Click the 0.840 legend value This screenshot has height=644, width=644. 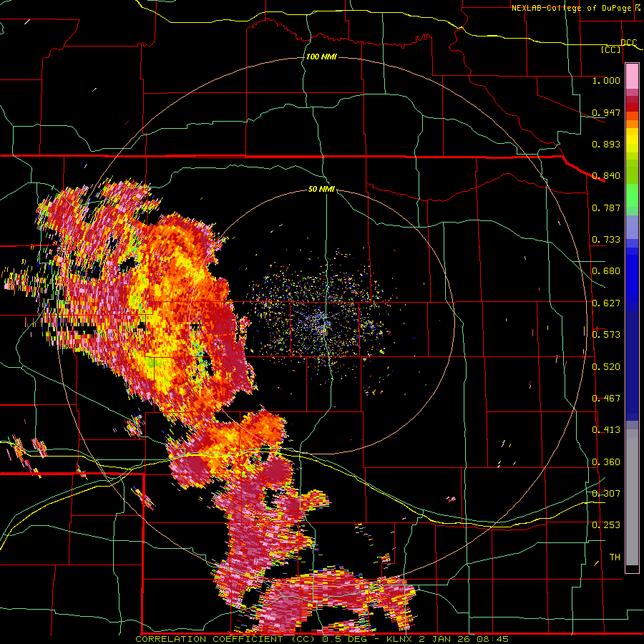[x=606, y=176]
